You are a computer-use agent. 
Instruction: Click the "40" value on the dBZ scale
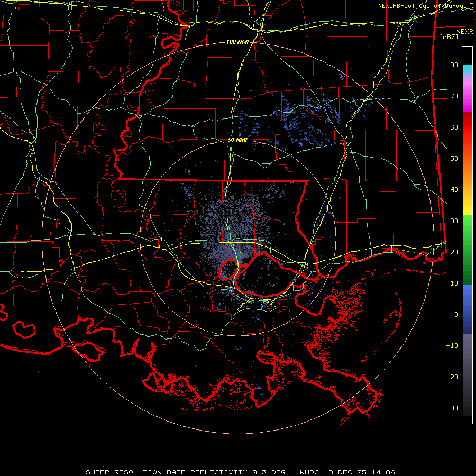pyautogui.click(x=454, y=190)
